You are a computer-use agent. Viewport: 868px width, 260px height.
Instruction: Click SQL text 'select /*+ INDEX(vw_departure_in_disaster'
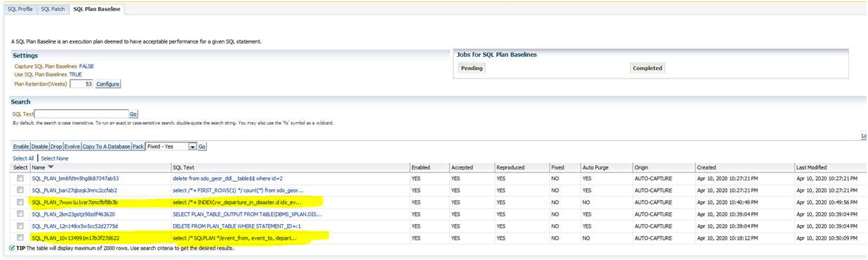click(x=237, y=203)
